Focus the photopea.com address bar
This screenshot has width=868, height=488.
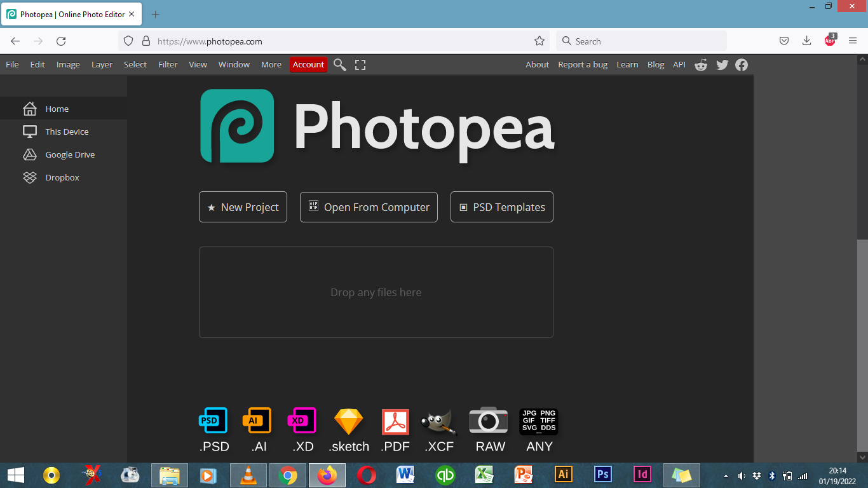334,41
